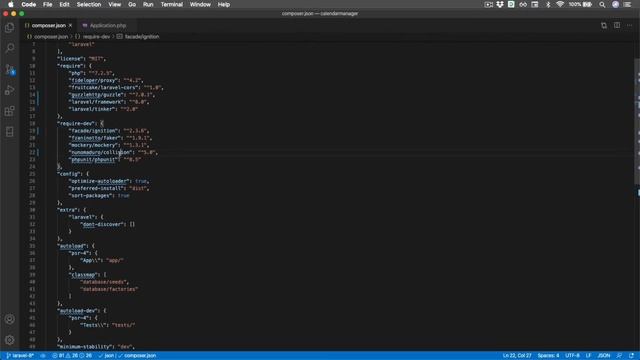Change indentation via Spaces: 4
Image resolution: width=640 pixels, height=360 pixels.
[548, 356]
